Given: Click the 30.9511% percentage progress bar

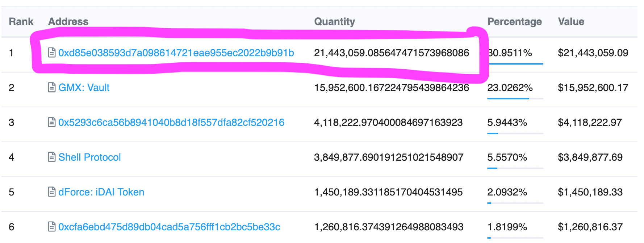Looking at the screenshot, I should [515, 64].
